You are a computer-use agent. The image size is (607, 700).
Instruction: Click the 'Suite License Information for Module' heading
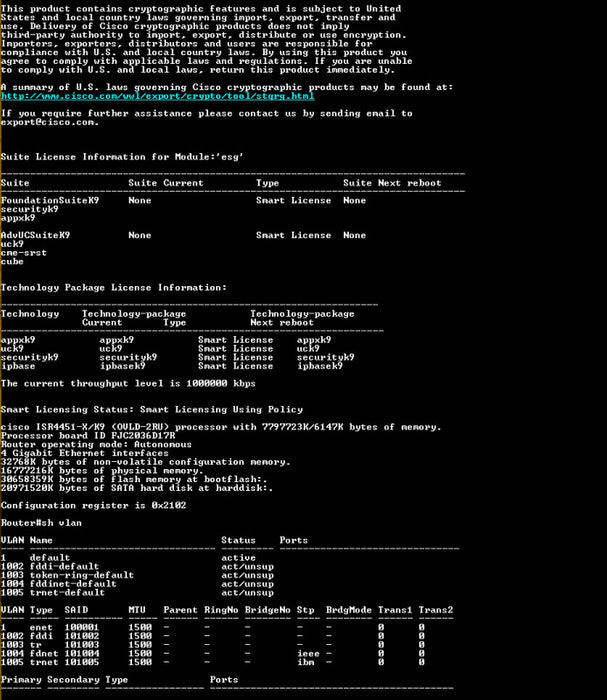coord(122,157)
